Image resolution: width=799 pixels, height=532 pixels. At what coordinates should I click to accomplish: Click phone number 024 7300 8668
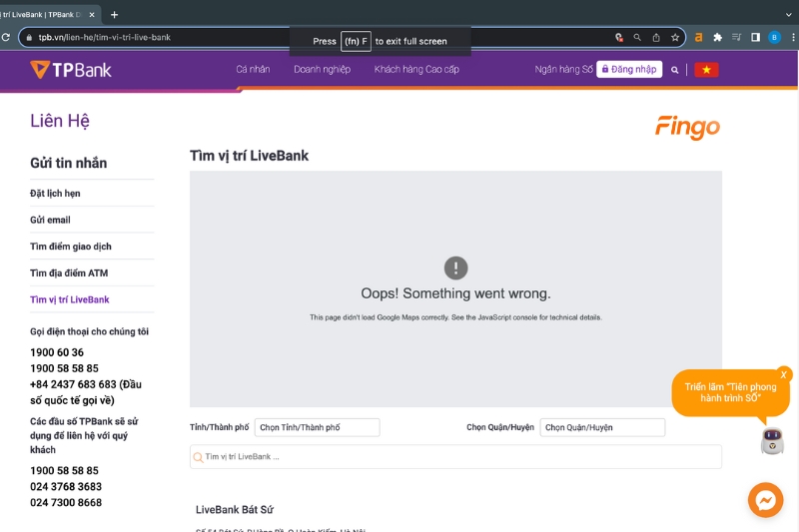click(x=66, y=502)
